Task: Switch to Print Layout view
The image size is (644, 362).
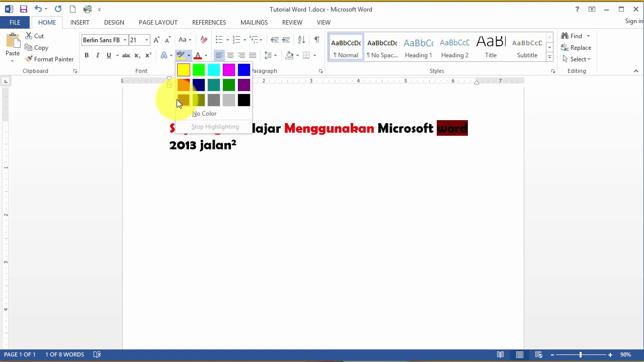Action: point(520,354)
